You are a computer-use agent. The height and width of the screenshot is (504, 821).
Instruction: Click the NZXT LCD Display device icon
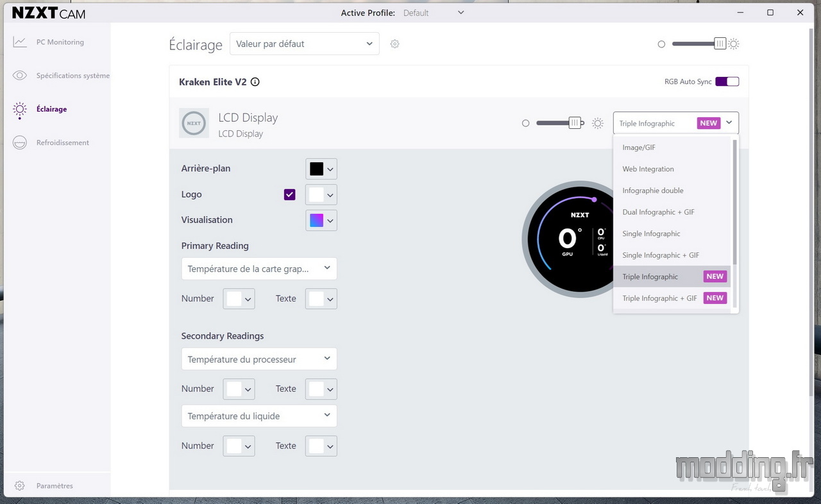click(x=194, y=123)
